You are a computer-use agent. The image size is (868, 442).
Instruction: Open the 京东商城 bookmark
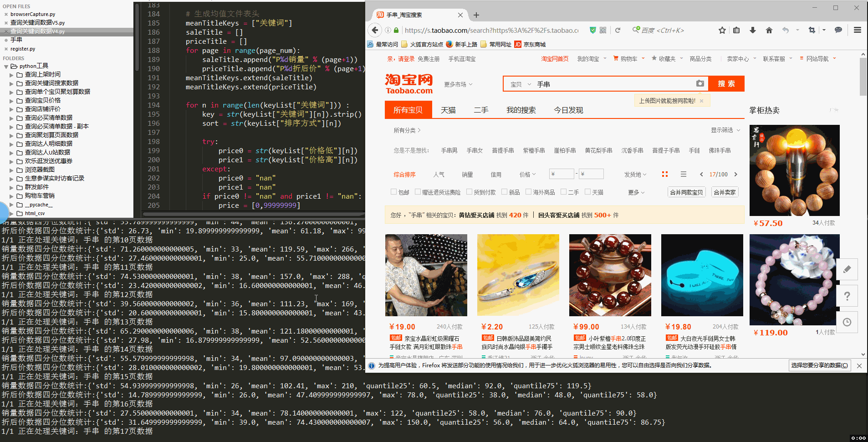click(x=530, y=44)
